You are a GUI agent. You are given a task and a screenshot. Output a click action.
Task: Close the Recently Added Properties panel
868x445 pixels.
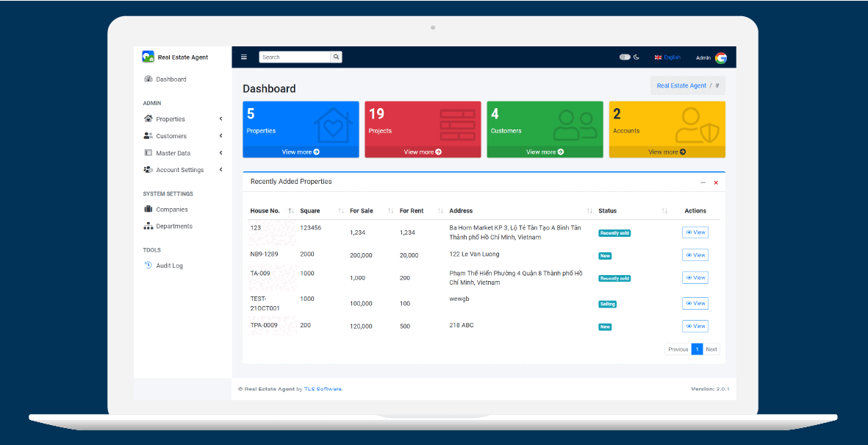click(716, 182)
